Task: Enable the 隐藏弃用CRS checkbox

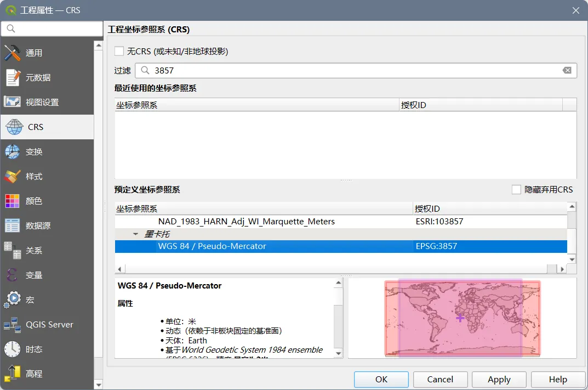Action: point(516,190)
